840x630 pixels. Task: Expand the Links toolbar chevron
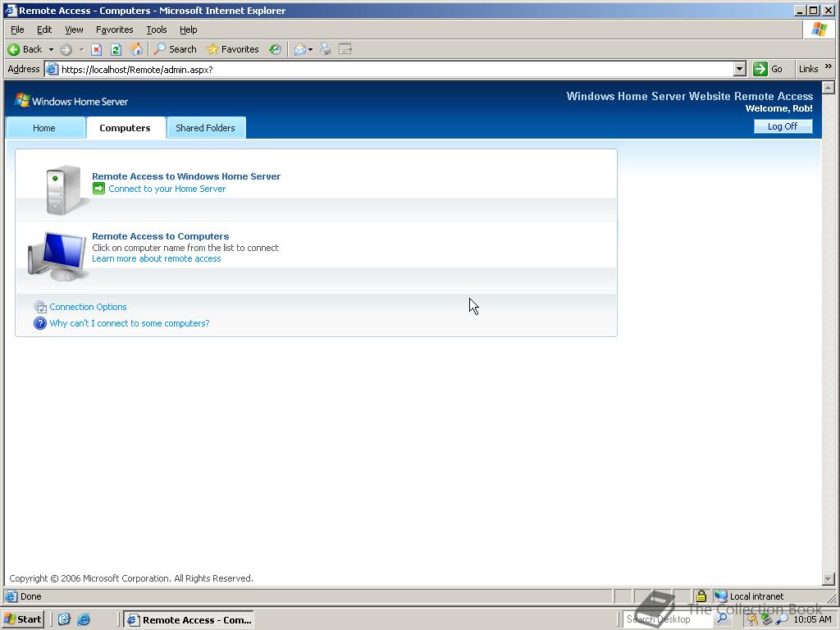(829, 66)
